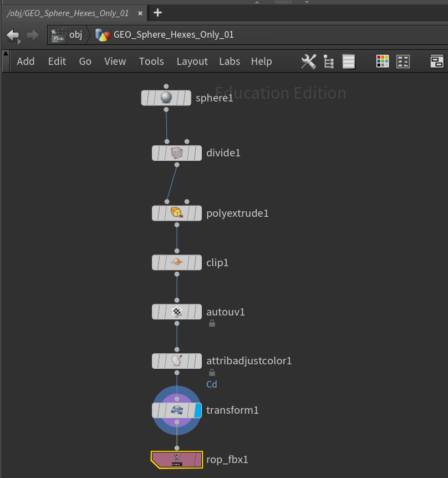Toggle the lock icon under attribadjustcolor1

click(x=212, y=373)
